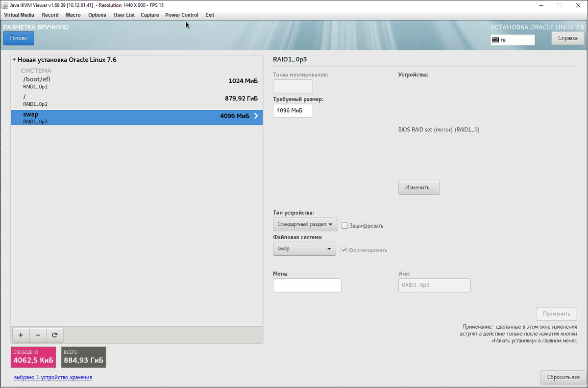
Task: Open the Options menu
Action: [x=97, y=15]
